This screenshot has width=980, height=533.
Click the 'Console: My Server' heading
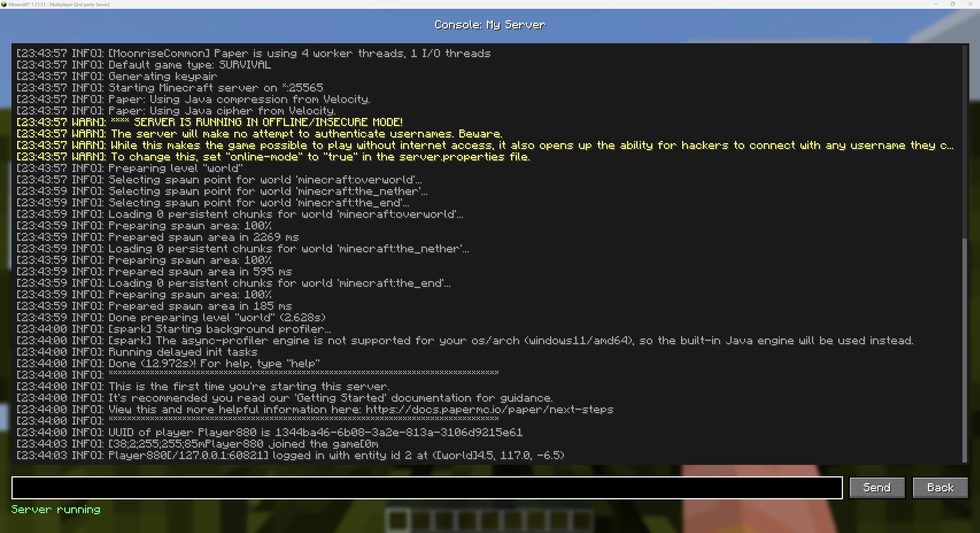pos(490,25)
